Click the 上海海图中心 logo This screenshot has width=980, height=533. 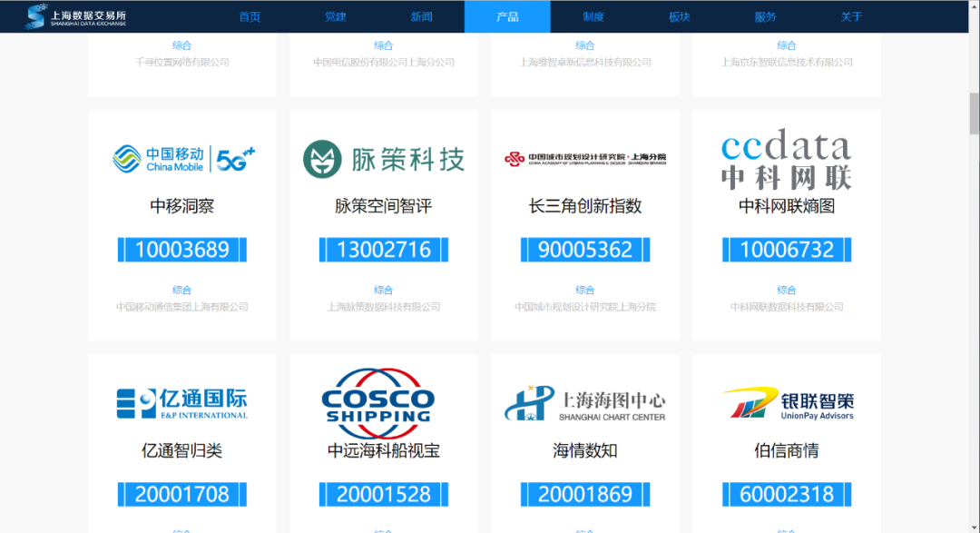point(585,403)
